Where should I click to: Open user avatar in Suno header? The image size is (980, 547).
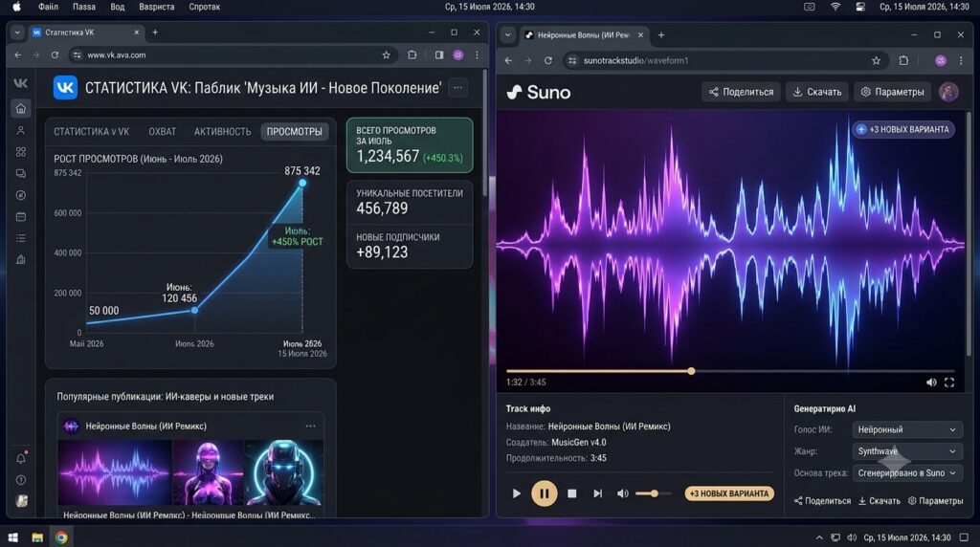948,92
